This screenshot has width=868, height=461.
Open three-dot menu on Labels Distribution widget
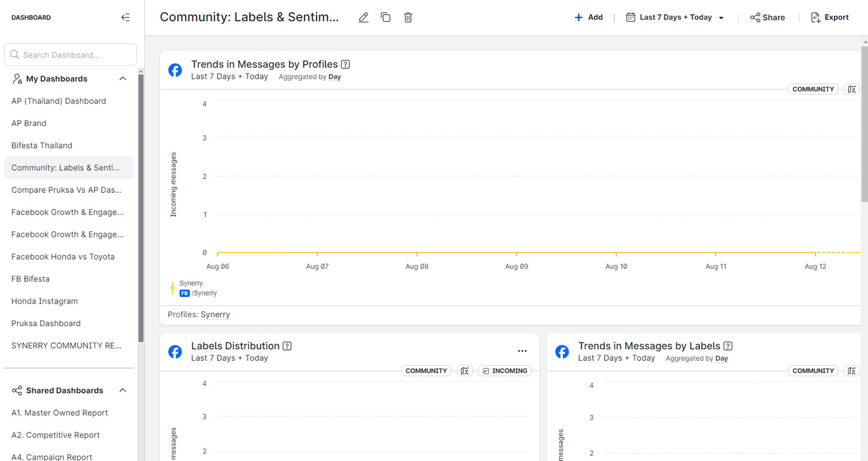point(522,351)
